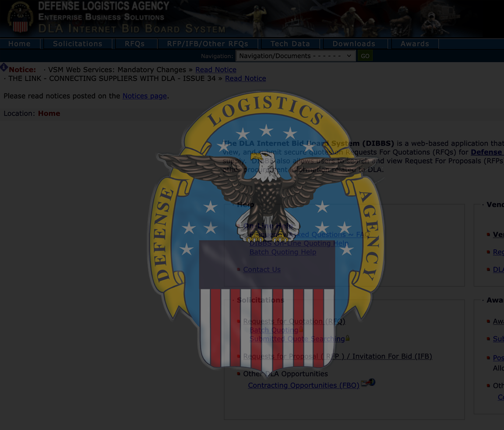Select the RFP/IFB/Other RFQs menu
This screenshot has width=504, height=430.
208,44
